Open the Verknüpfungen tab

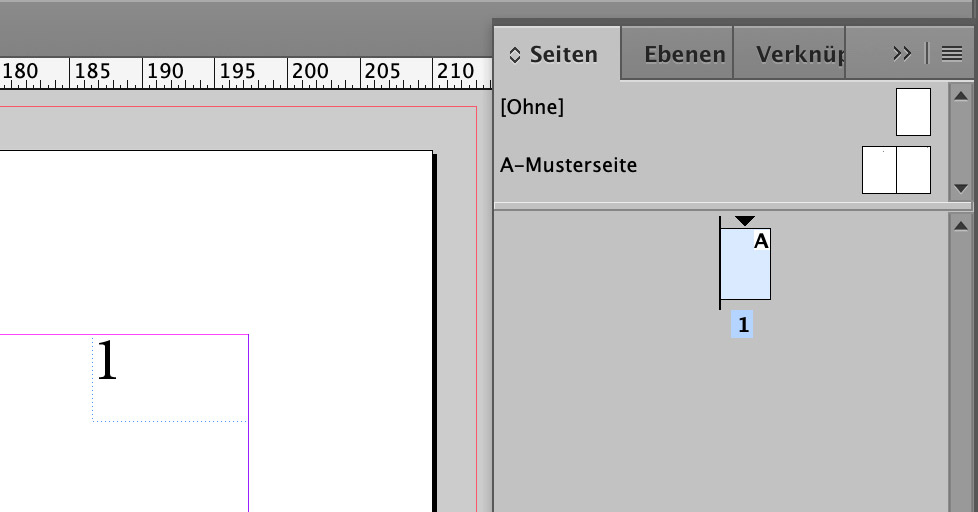tap(801, 55)
